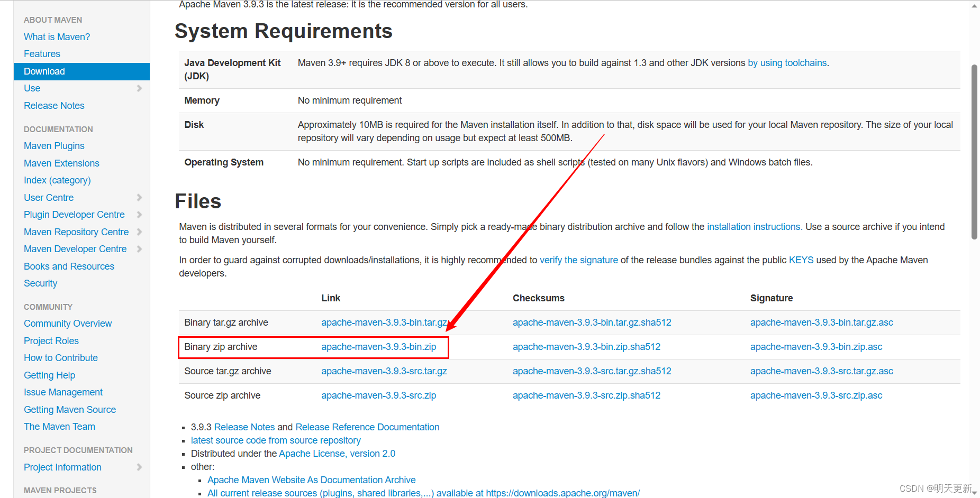Open The Maven Team page

(59, 427)
